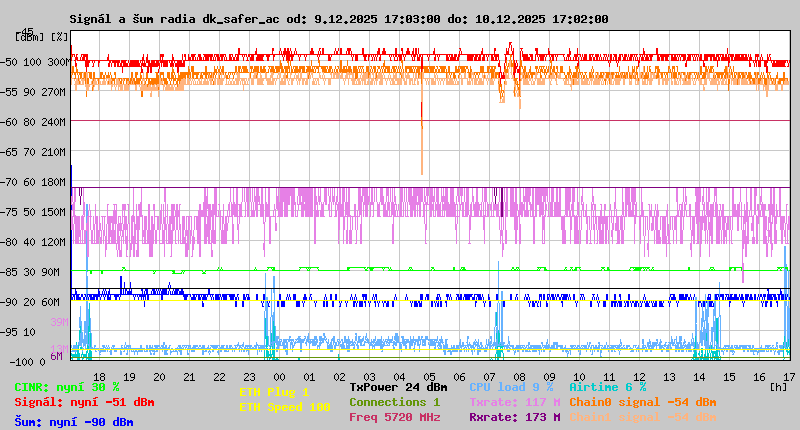
Task: Click the 'ETH Plug 1' legend label
Action: pos(274,392)
